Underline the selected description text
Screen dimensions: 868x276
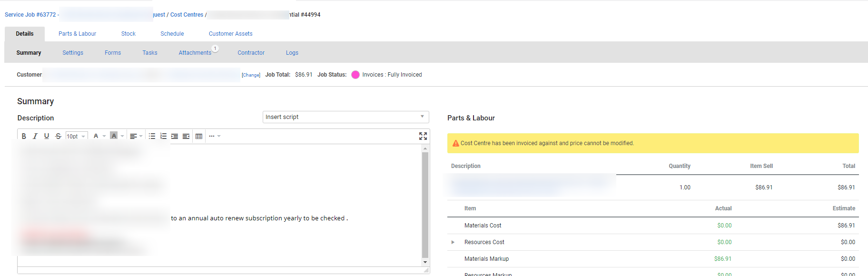click(47, 136)
